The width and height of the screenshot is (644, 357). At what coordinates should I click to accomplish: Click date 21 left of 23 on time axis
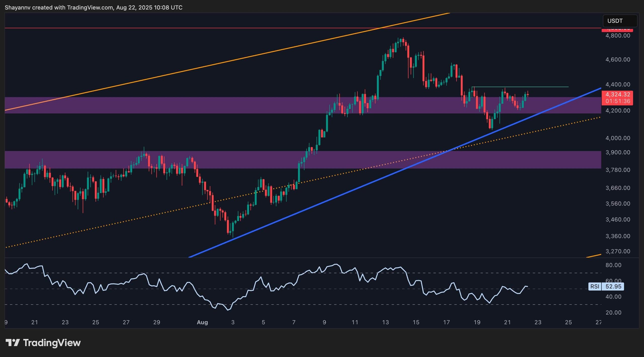coord(34,322)
